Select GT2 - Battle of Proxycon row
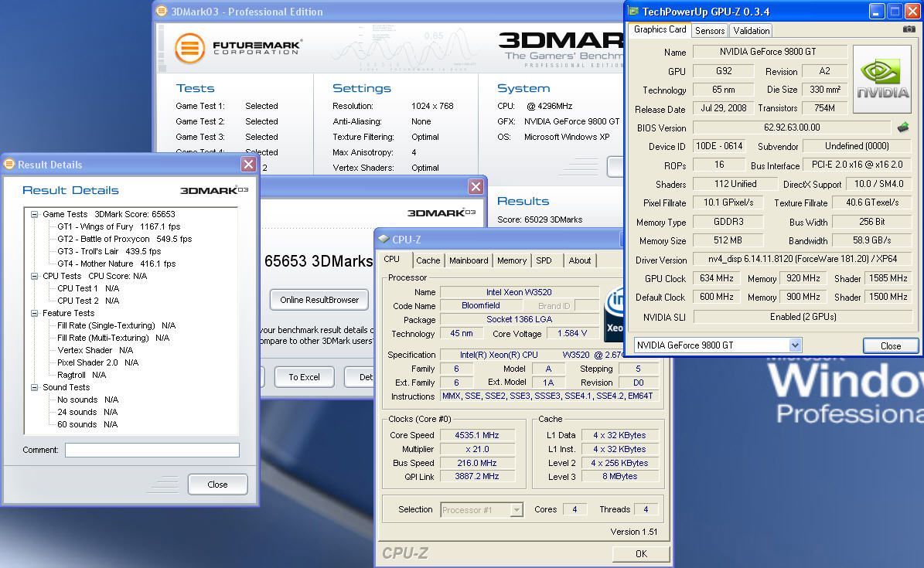 (x=124, y=240)
